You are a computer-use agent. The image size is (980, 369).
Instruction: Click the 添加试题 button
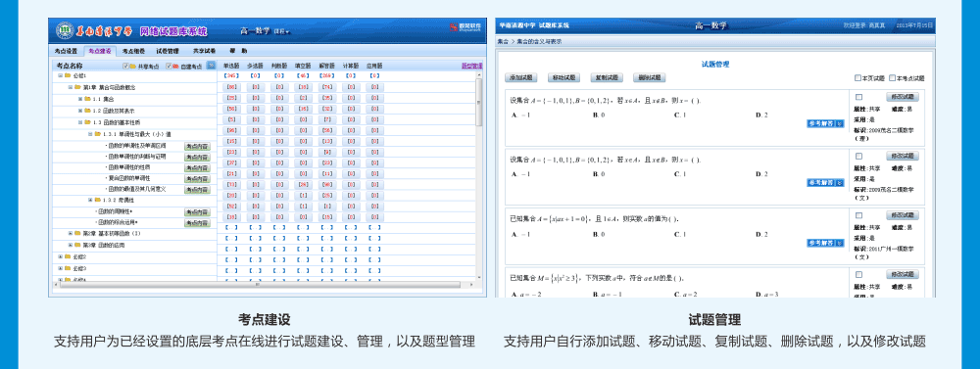520,78
